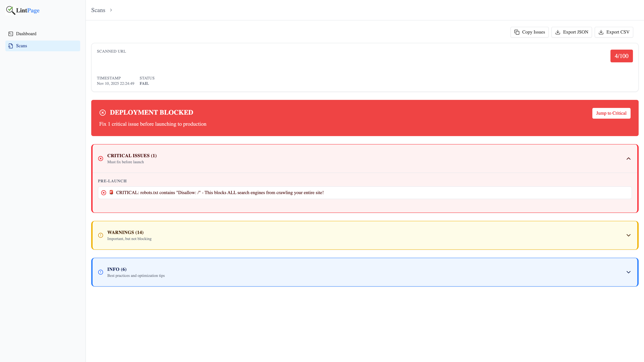
Task: Collapse the Critical Issues section chevron
Action: [x=628, y=159]
